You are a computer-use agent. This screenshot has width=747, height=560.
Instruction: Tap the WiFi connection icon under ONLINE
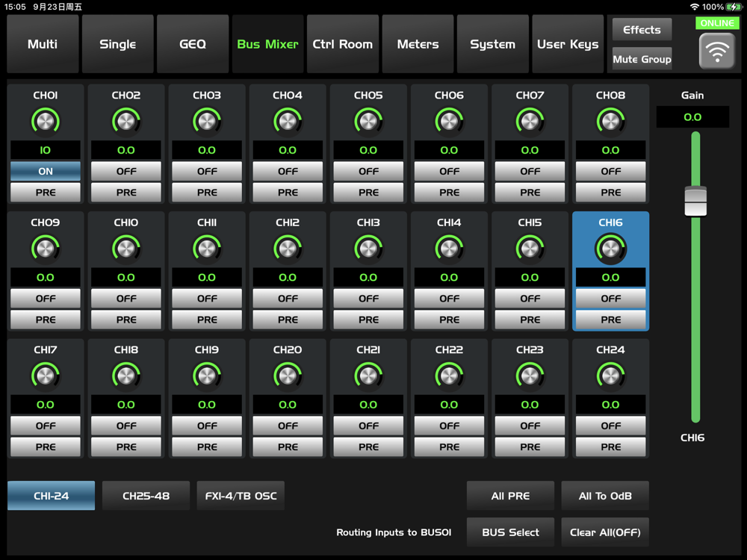[x=717, y=52]
